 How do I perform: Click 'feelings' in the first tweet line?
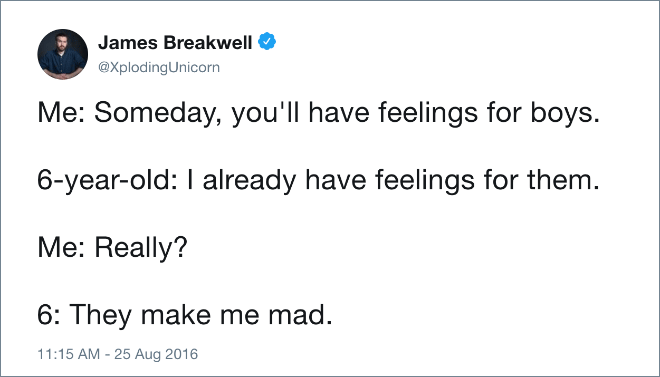428,113
